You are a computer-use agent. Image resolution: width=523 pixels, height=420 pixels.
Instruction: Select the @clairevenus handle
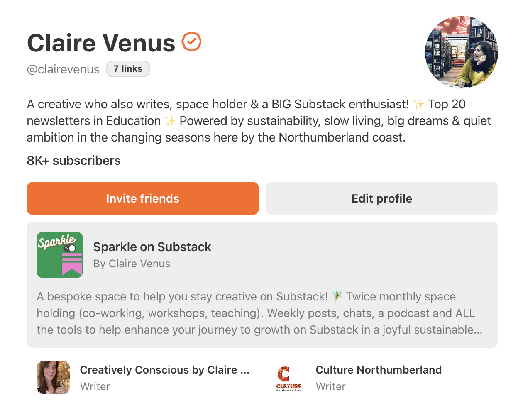63,69
